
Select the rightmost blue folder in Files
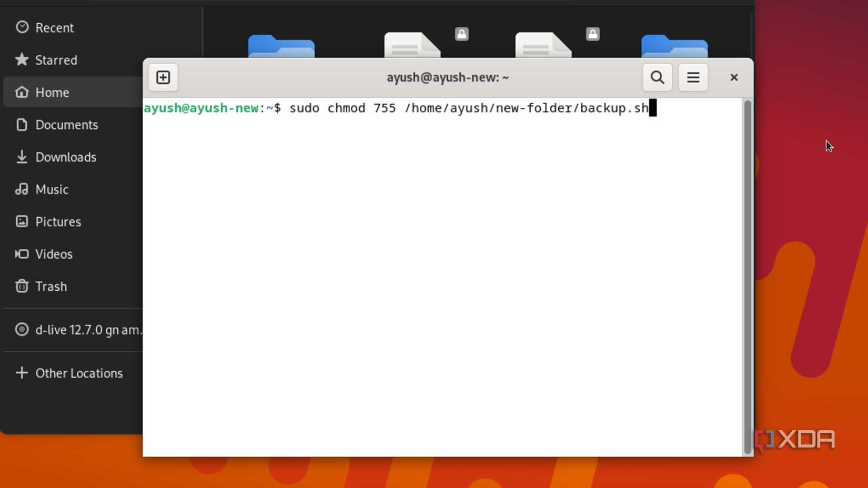pos(674,46)
